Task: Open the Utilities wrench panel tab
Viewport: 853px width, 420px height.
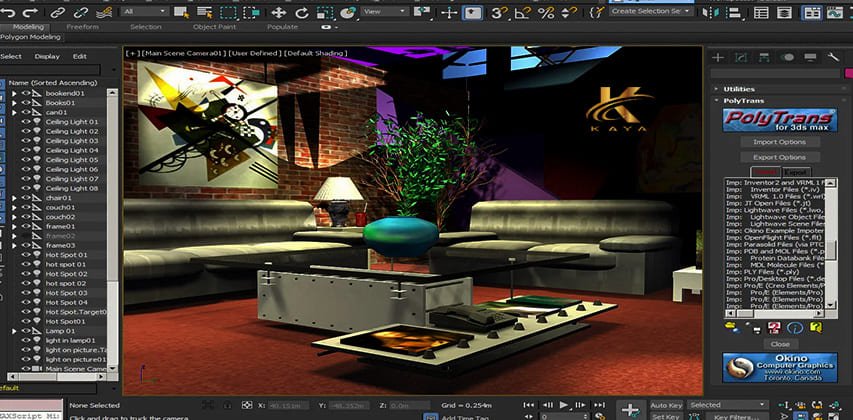Action: pos(833,57)
